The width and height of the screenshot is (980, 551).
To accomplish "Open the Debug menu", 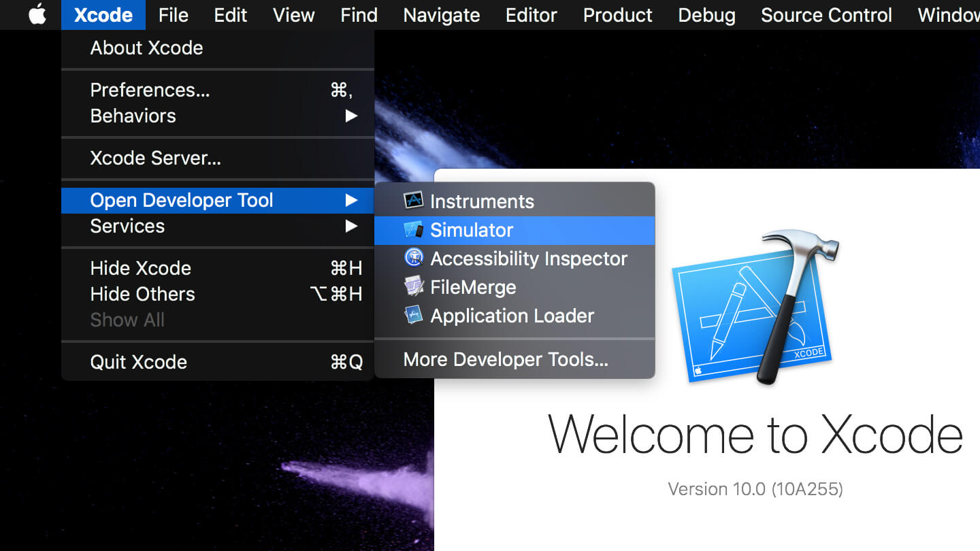I will (706, 15).
